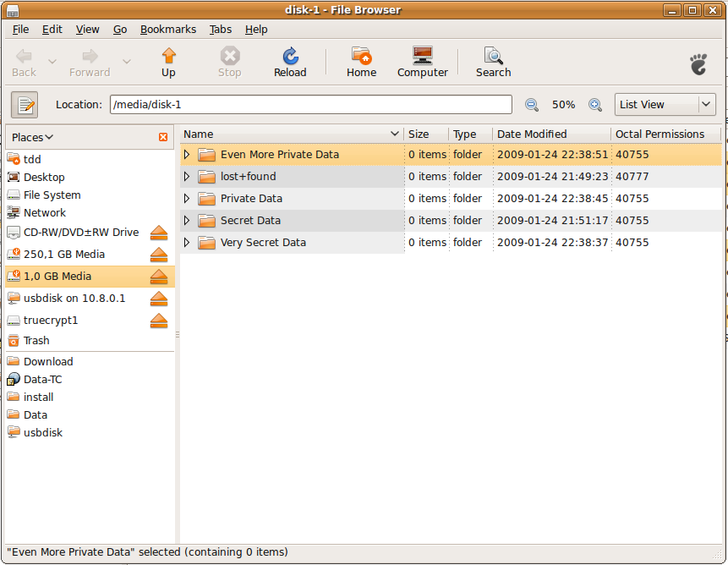Click the window resize grip corner
This screenshot has height=565, width=728.
click(x=717, y=554)
